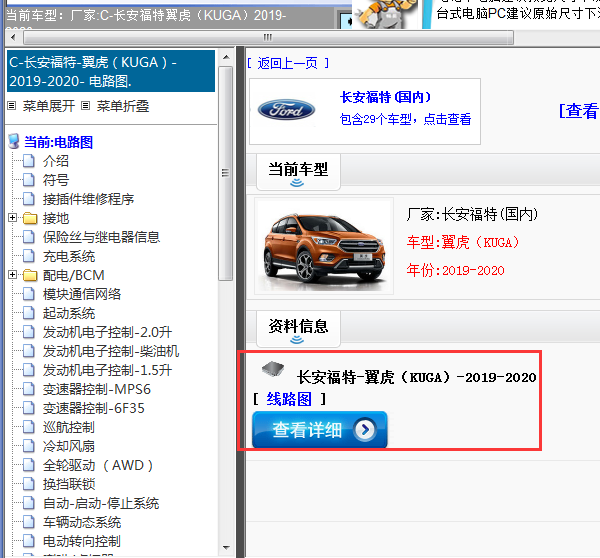The height and width of the screenshot is (558, 600).
Task: Open 介绍 in the tree
Action: pyautogui.click(x=55, y=161)
